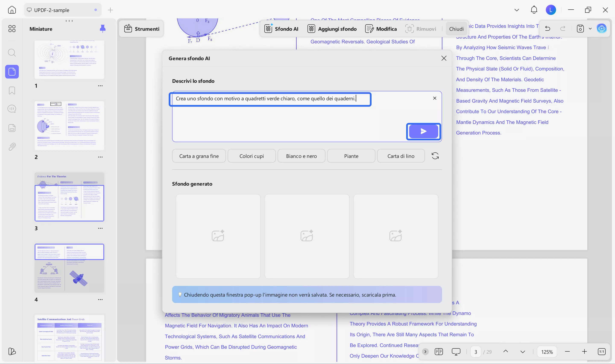The image size is (615, 364).
Task: Open the save options dropdown arrow
Action: [x=590, y=29]
